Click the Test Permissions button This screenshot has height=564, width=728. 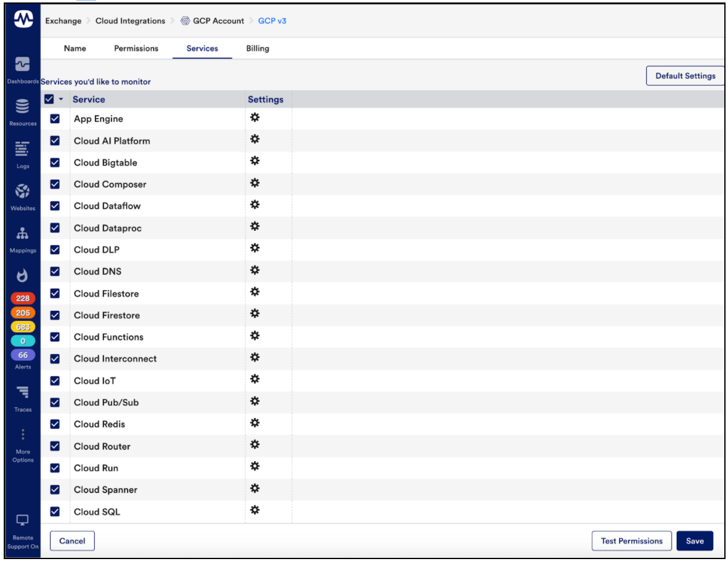click(631, 541)
